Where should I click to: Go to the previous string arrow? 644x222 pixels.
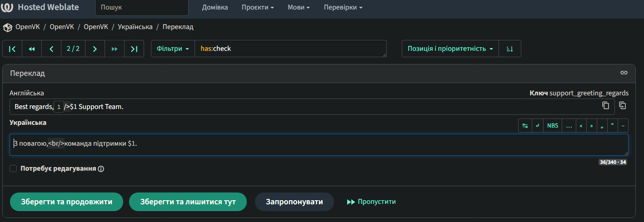point(51,49)
